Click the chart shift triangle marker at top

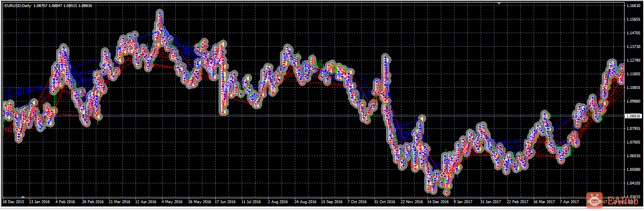499,3
